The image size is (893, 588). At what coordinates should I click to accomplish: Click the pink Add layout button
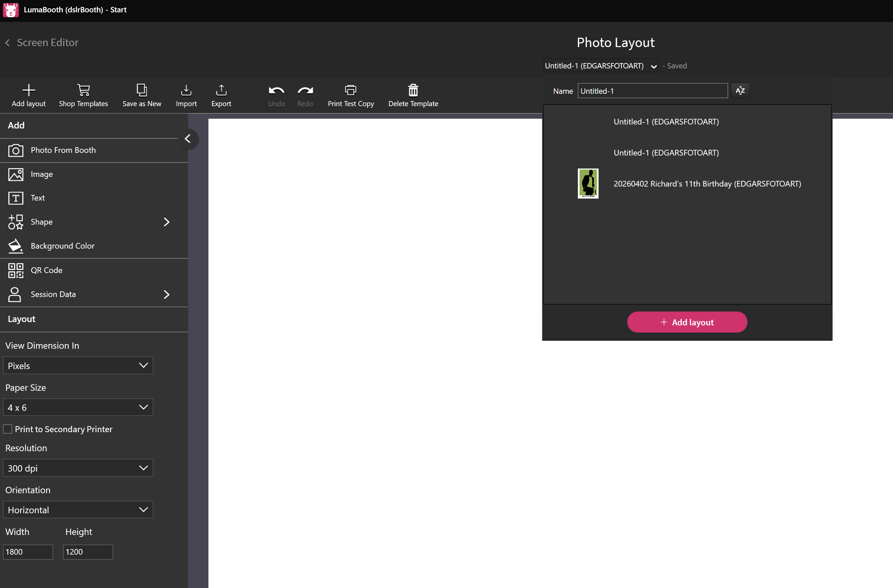pyautogui.click(x=687, y=322)
